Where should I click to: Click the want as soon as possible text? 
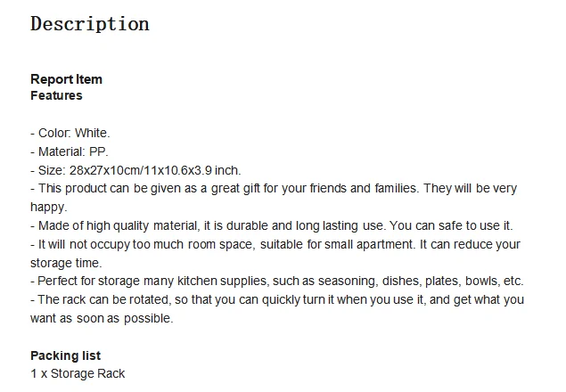102,319
